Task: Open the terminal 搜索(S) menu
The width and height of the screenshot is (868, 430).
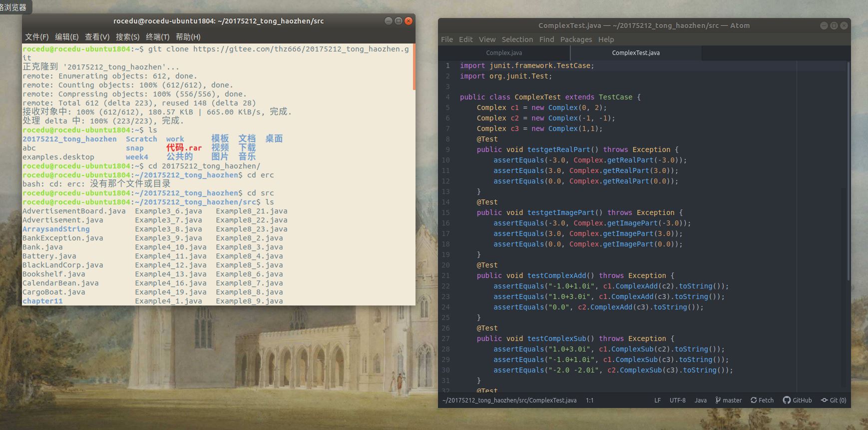Action: point(127,37)
